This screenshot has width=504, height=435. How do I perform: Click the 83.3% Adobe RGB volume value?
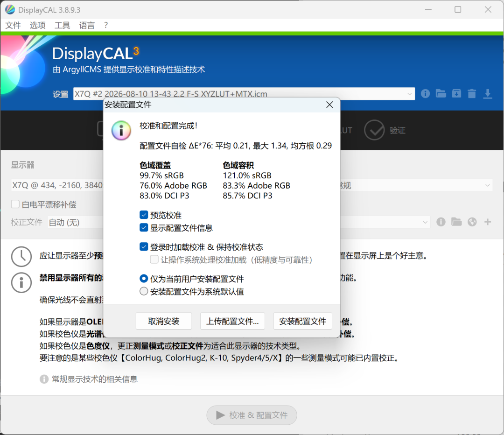click(x=256, y=185)
